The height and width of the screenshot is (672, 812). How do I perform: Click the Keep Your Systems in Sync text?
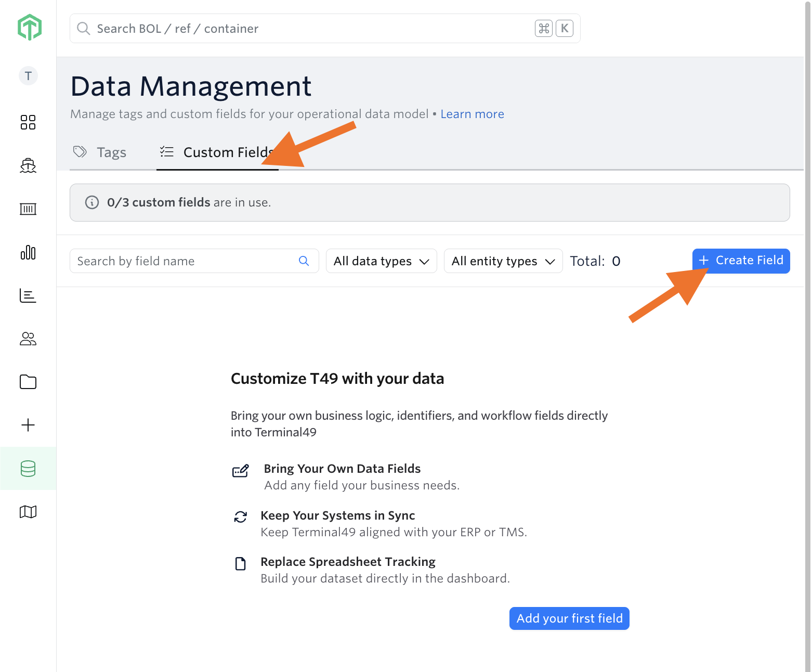(337, 515)
